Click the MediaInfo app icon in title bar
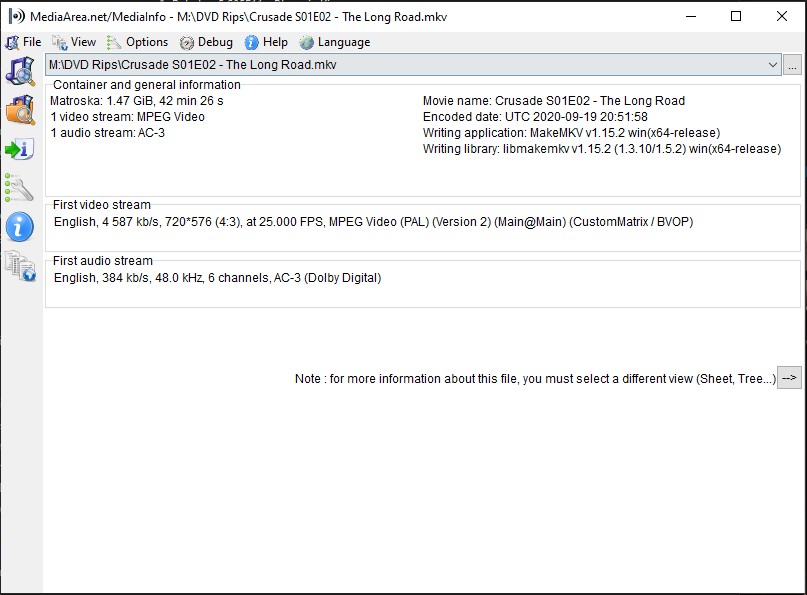The height and width of the screenshot is (595, 807). coord(16,16)
